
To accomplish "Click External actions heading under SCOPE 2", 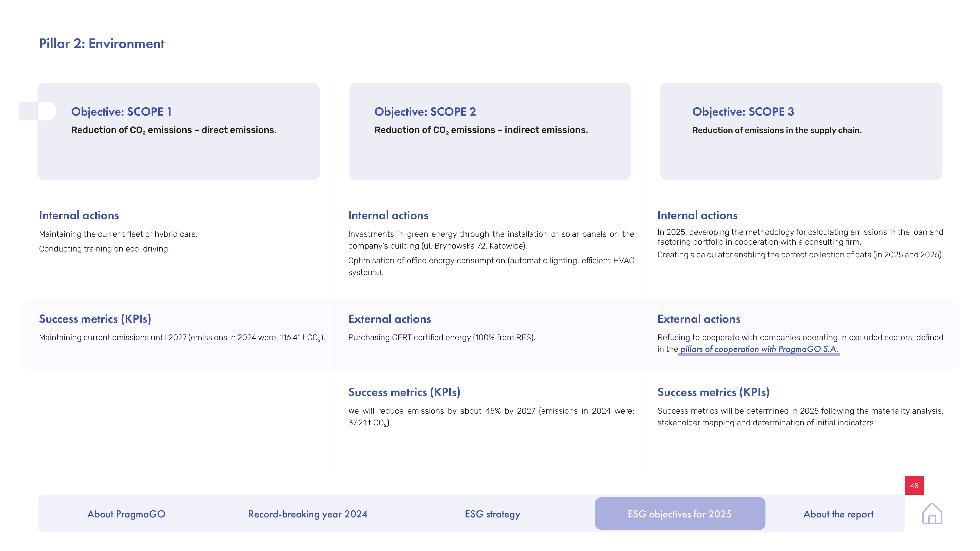I will (390, 319).
